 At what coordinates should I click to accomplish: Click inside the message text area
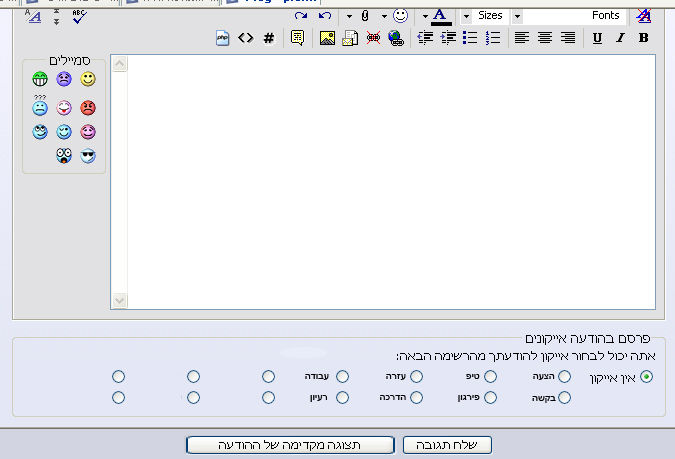(x=391, y=182)
